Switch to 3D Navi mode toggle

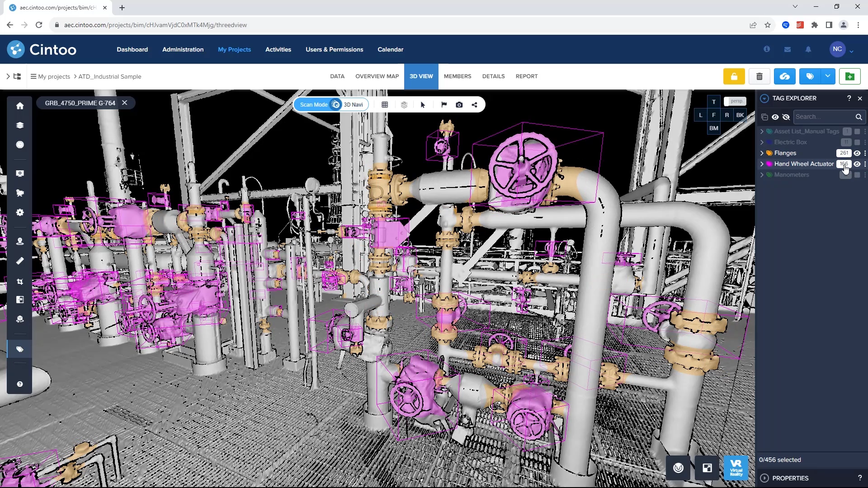353,105
